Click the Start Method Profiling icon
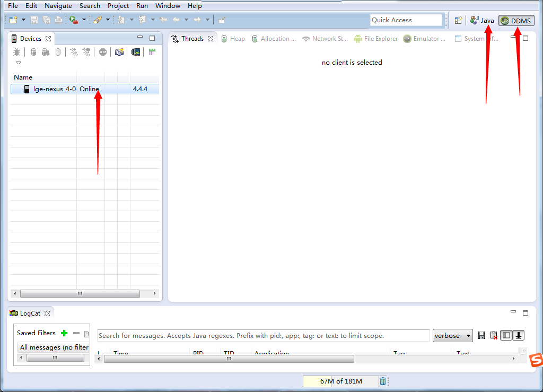 pyautogui.click(x=86, y=52)
